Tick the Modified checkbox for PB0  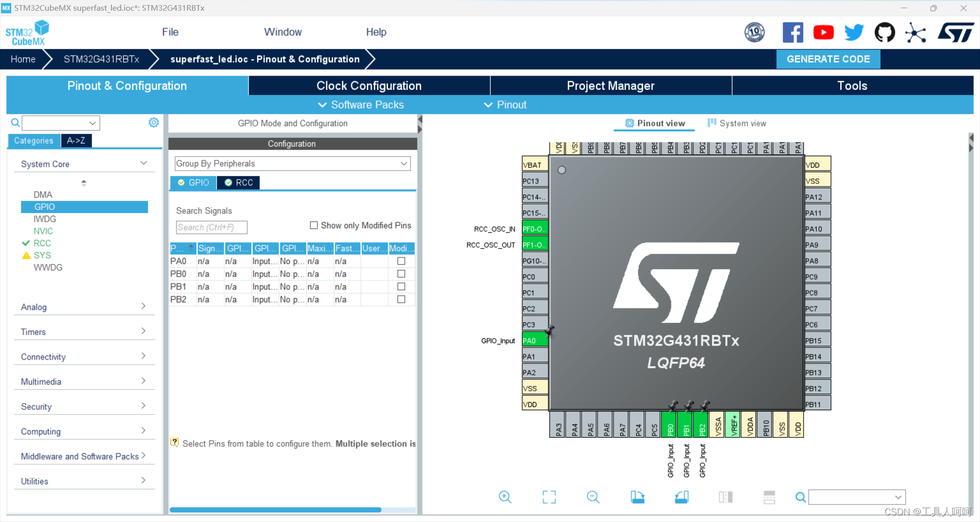tap(401, 274)
